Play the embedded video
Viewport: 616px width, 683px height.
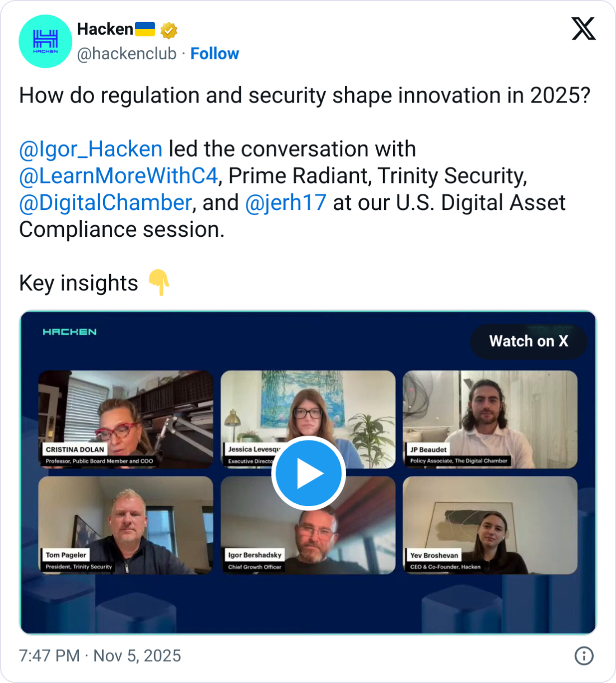[309, 474]
